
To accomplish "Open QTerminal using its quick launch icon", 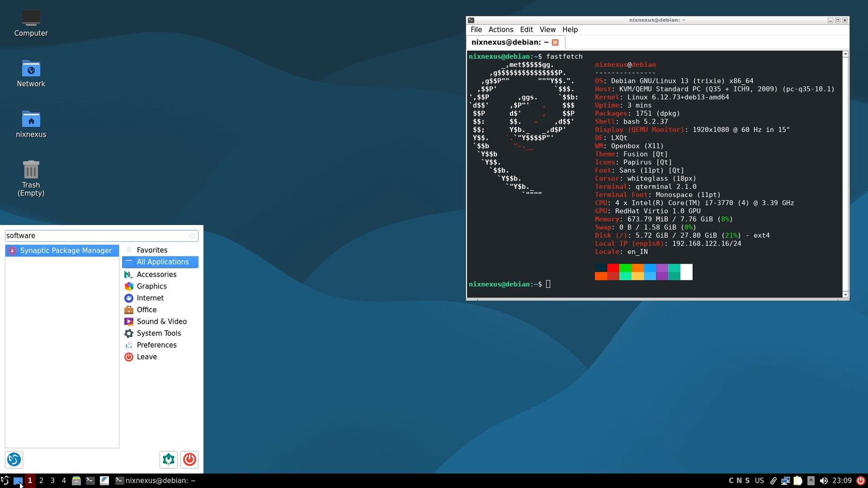I will [x=90, y=480].
